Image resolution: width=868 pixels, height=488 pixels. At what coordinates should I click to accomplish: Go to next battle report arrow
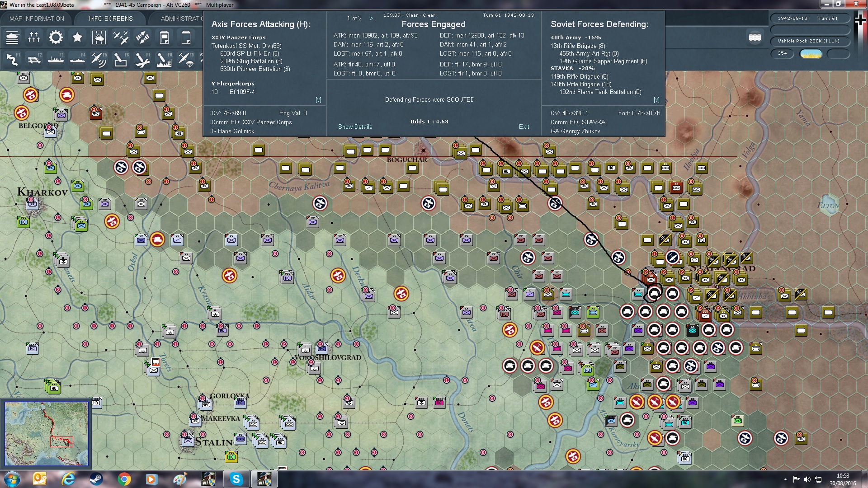(x=372, y=19)
